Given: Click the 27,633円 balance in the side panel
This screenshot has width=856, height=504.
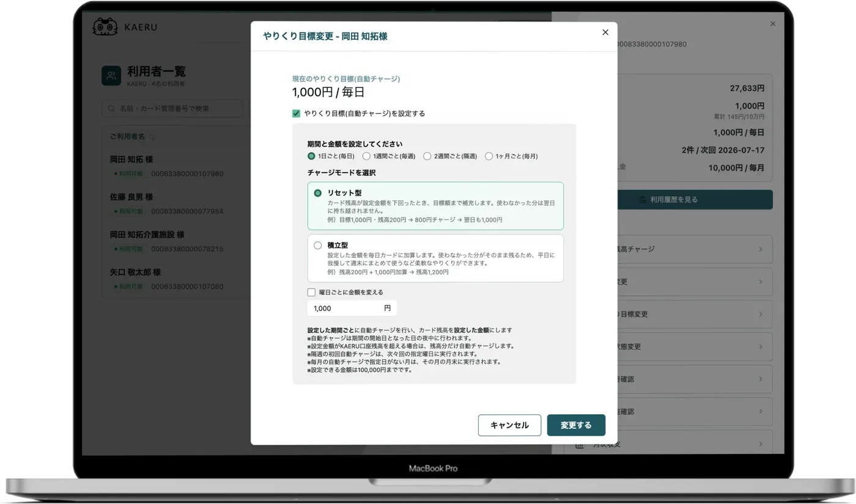Looking at the screenshot, I should (747, 88).
